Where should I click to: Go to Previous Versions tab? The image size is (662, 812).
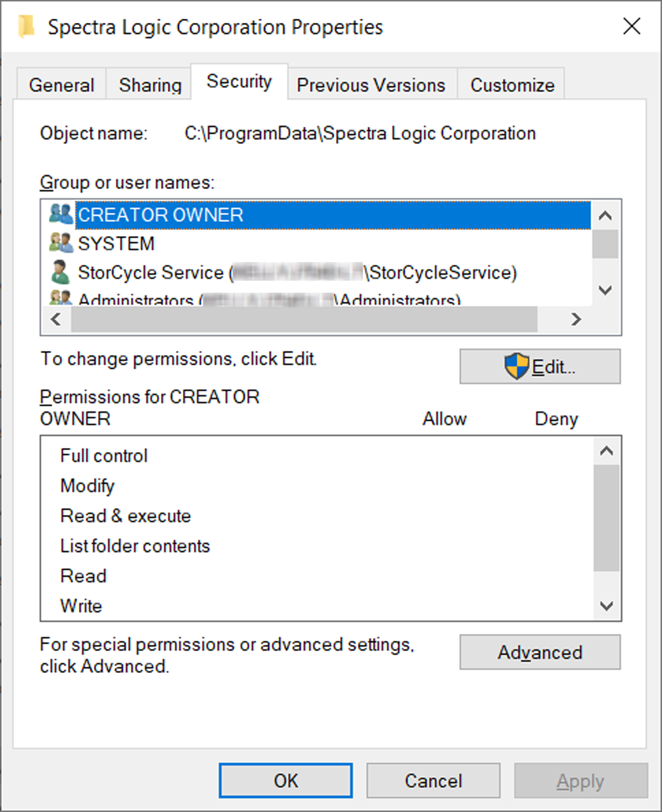pyautogui.click(x=371, y=85)
